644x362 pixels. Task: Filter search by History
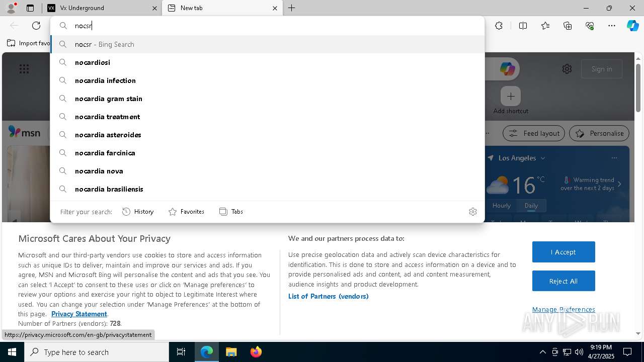click(x=138, y=212)
